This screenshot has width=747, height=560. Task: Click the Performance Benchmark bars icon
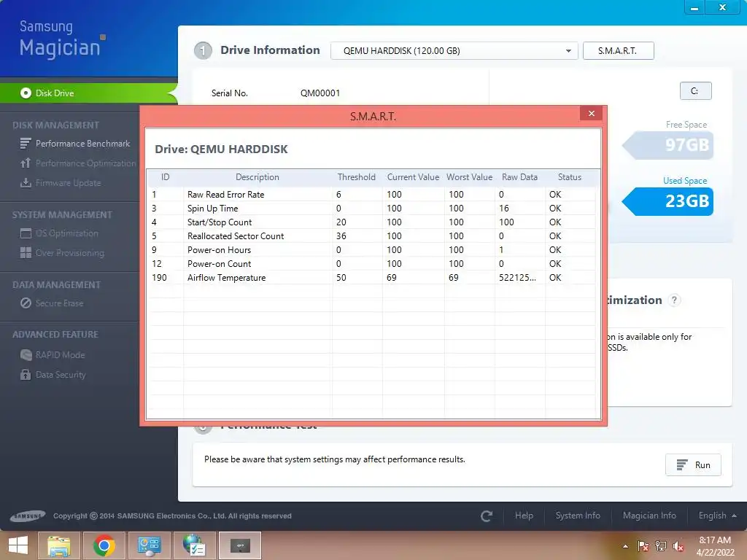26,144
